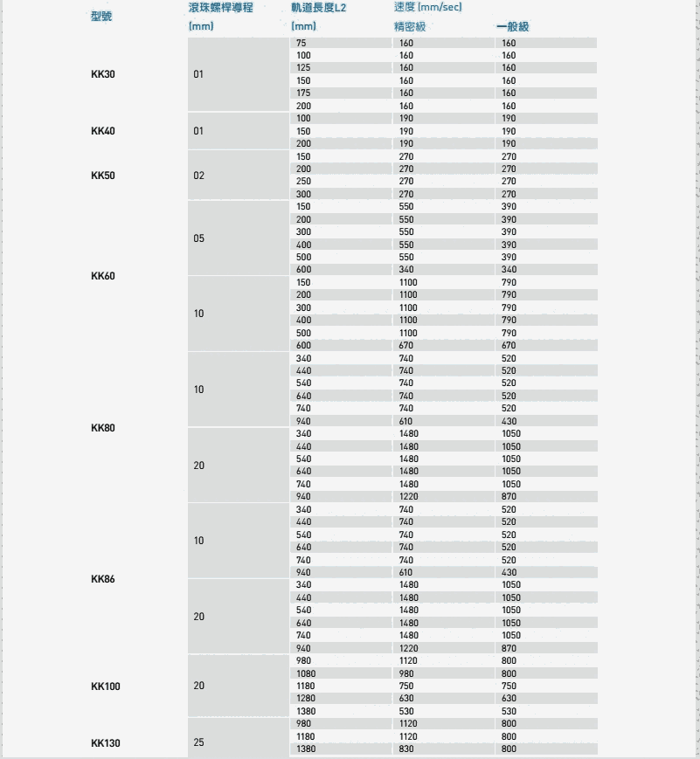Select the 一般級 sub-header

click(x=512, y=26)
